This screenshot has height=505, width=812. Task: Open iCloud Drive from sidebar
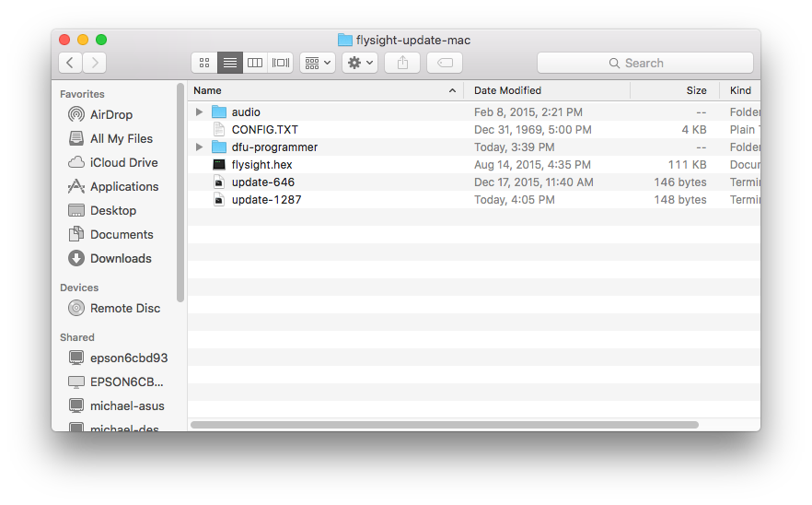point(123,162)
